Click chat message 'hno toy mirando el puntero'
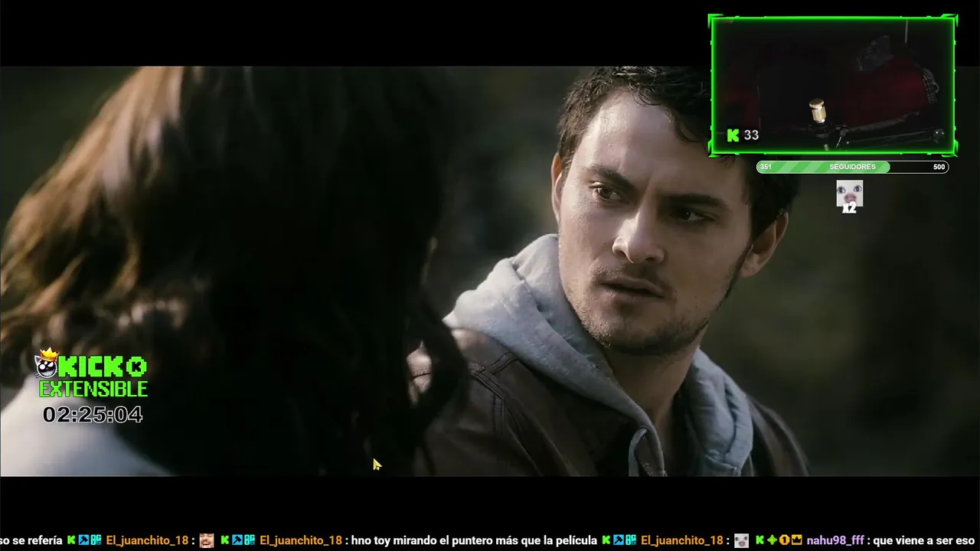Screen dimensions: 980x551 (x=475, y=540)
